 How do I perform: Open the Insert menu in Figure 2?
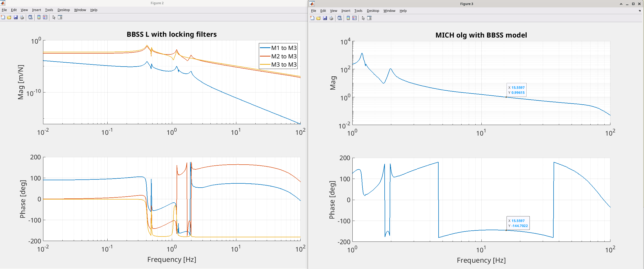[36, 10]
